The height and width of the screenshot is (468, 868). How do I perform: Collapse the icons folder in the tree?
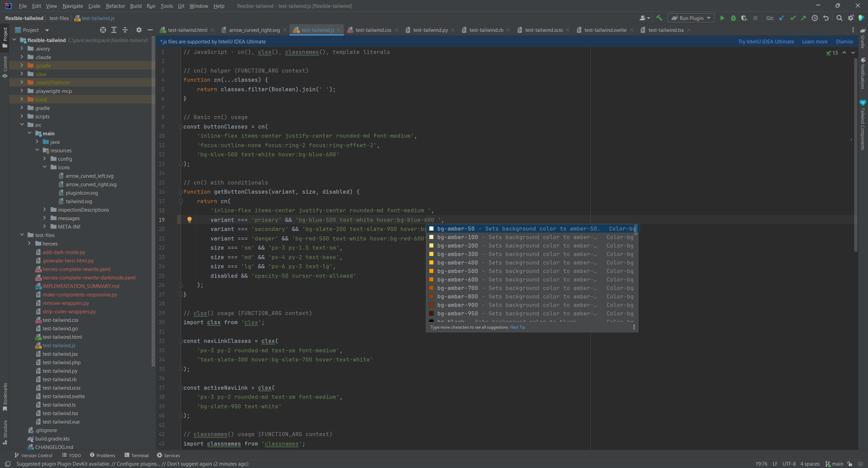tap(45, 167)
